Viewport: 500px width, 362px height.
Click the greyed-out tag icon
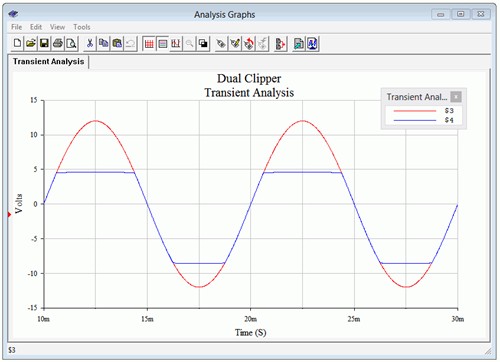pyautogui.click(x=262, y=43)
